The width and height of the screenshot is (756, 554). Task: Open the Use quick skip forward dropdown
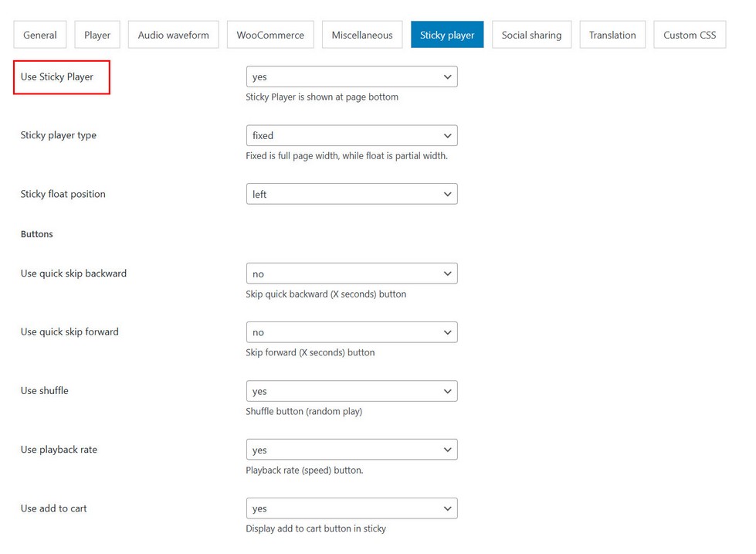351,332
